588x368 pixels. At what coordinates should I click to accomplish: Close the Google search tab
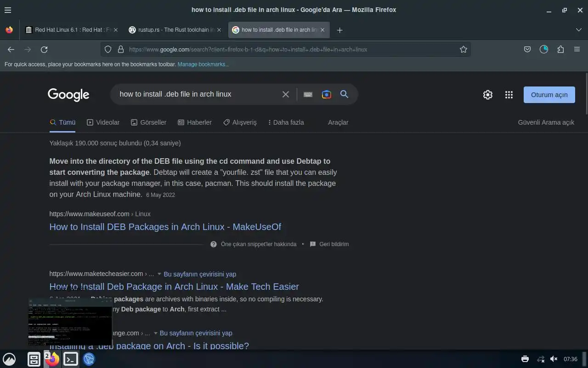[x=322, y=30]
